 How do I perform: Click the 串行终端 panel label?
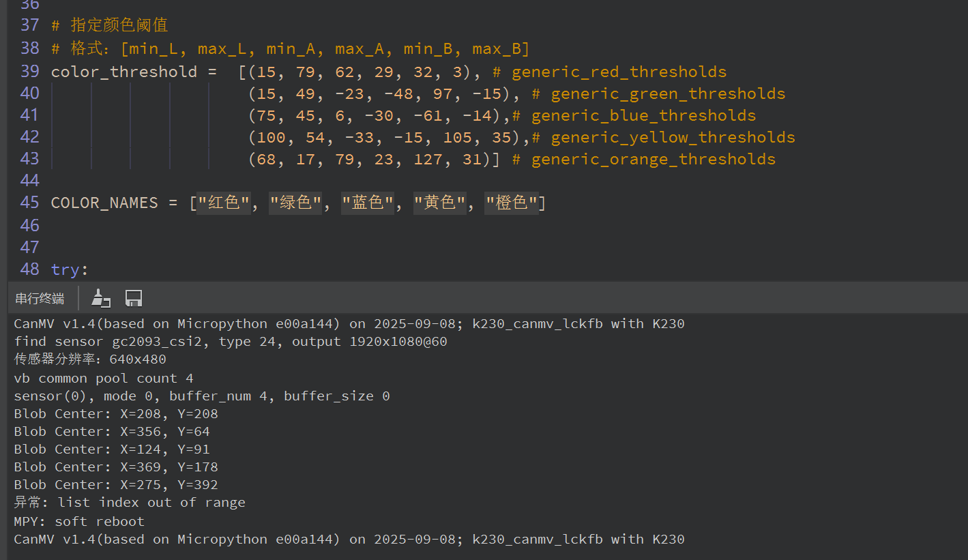click(40, 299)
